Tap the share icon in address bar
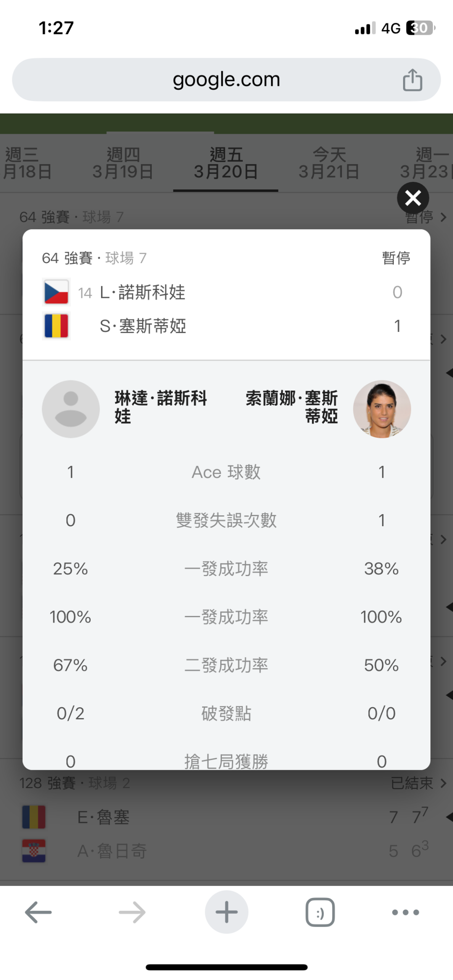 [x=412, y=80]
